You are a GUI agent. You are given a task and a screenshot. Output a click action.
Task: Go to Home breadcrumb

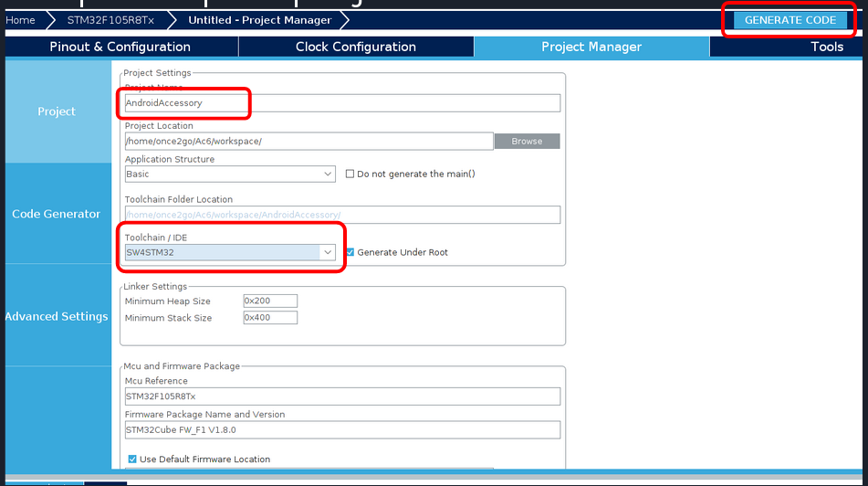20,20
